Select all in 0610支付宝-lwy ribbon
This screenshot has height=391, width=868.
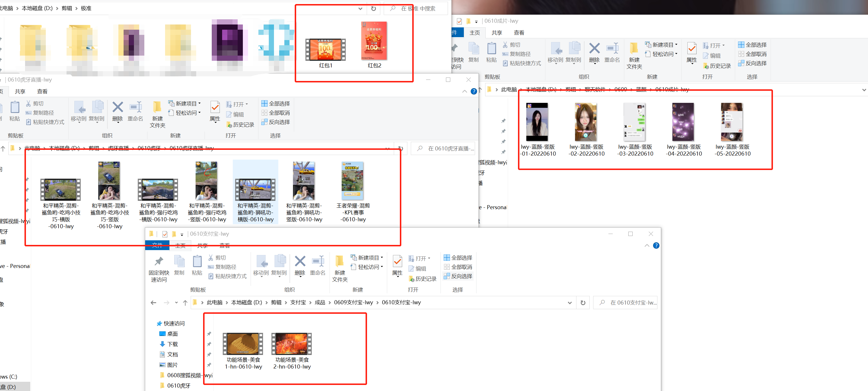pyautogui.click(x=457, y=258)
